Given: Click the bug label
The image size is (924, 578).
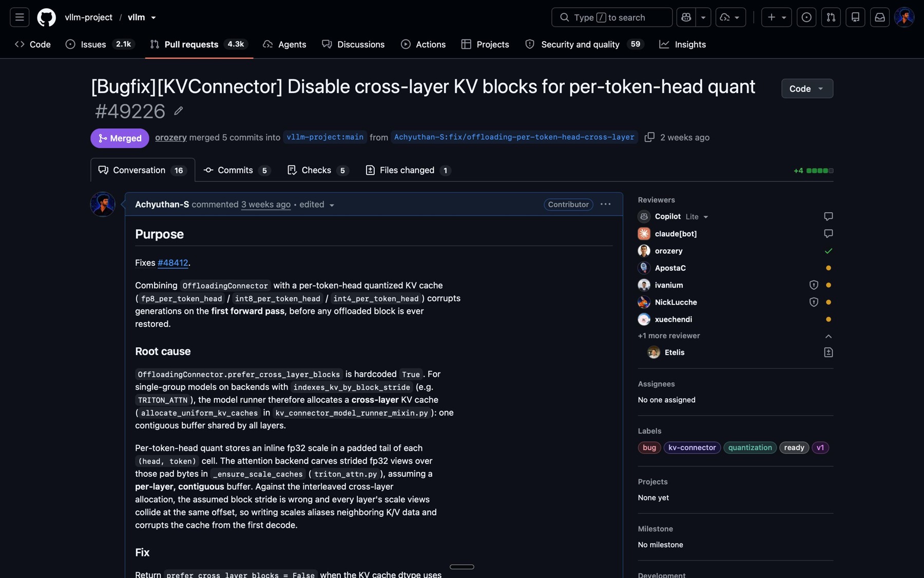Looking at the screenshot, I should pos(649,448).
